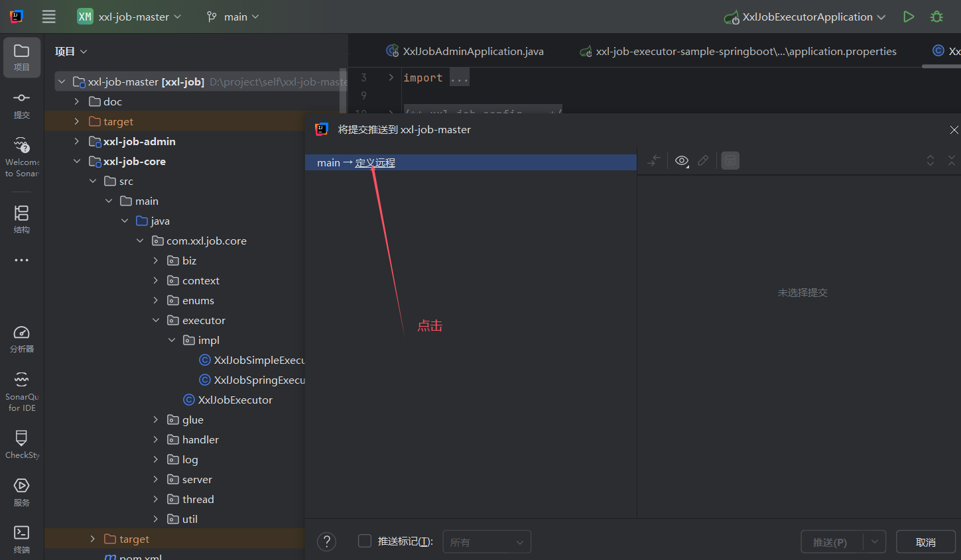Collapse the executor package folder

click(156, 320)
